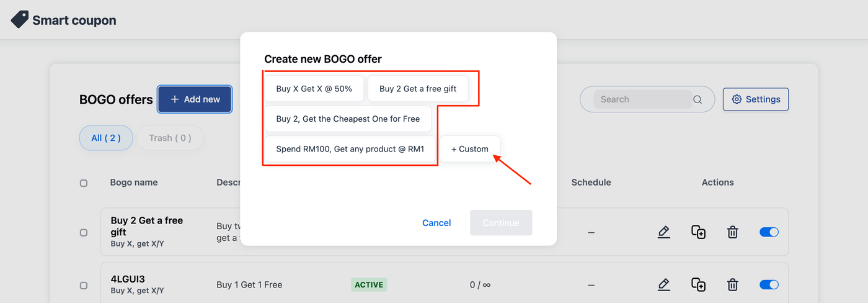The width and height of the screenshot is (868, 303).
Task: Duplicate the 4LGUI3 offer
Action: (x=698, y=284)
